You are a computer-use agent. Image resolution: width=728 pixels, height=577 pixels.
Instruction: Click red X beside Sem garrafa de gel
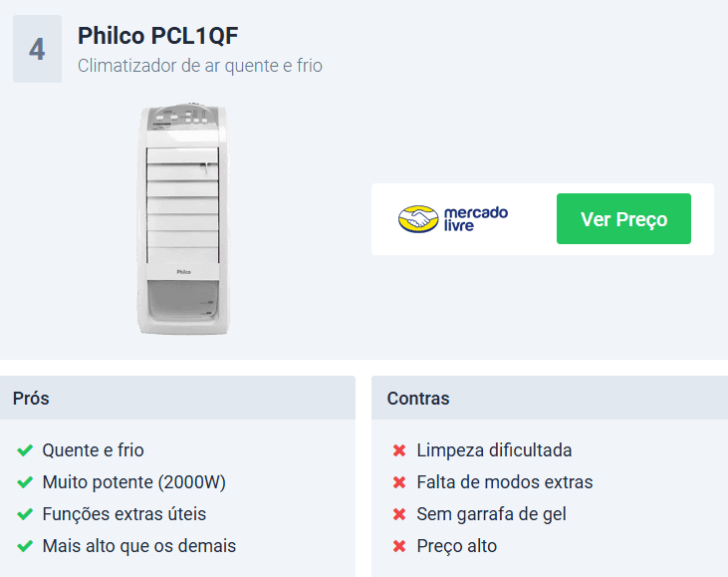(399, 514)
